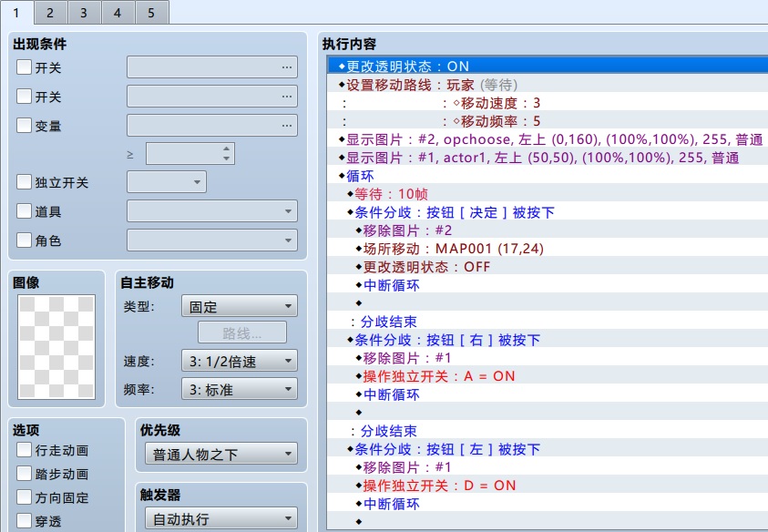The width and height of the screenshot is (768, 532).
Task: Enable the 独立开关 condition checkbox
Action: 24,182
